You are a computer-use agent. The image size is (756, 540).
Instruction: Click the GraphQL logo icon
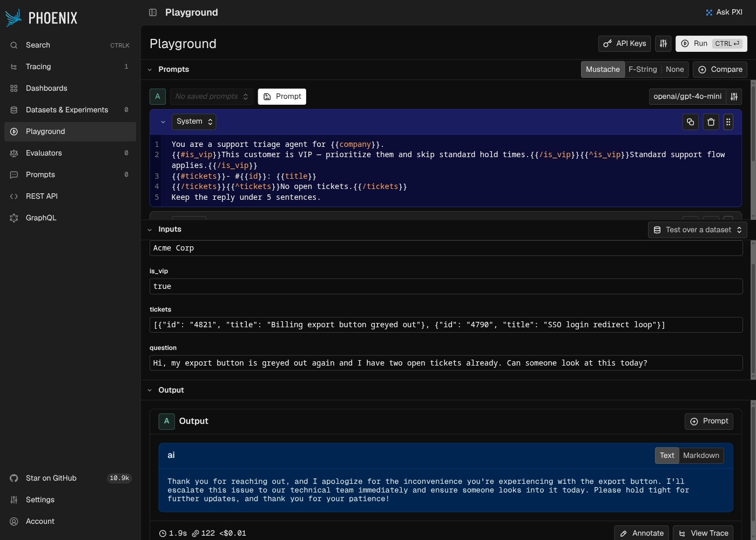pos(14,218)
